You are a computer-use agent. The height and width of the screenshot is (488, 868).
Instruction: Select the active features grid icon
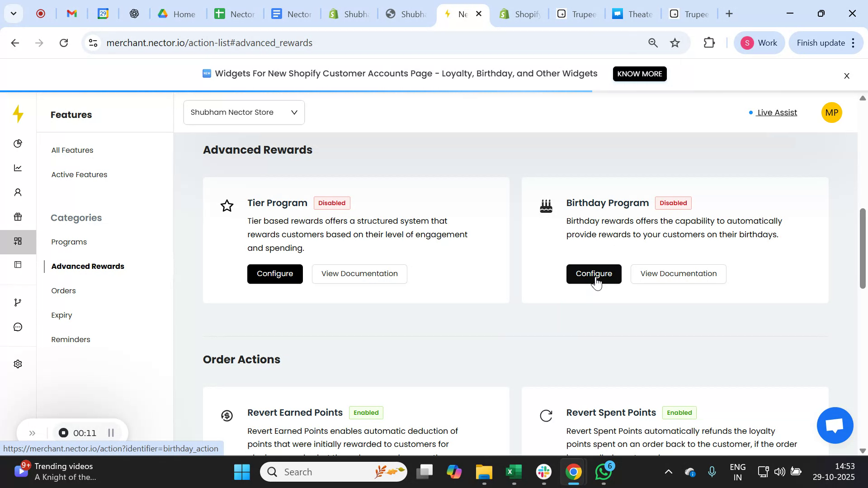(x=18, y=241)
